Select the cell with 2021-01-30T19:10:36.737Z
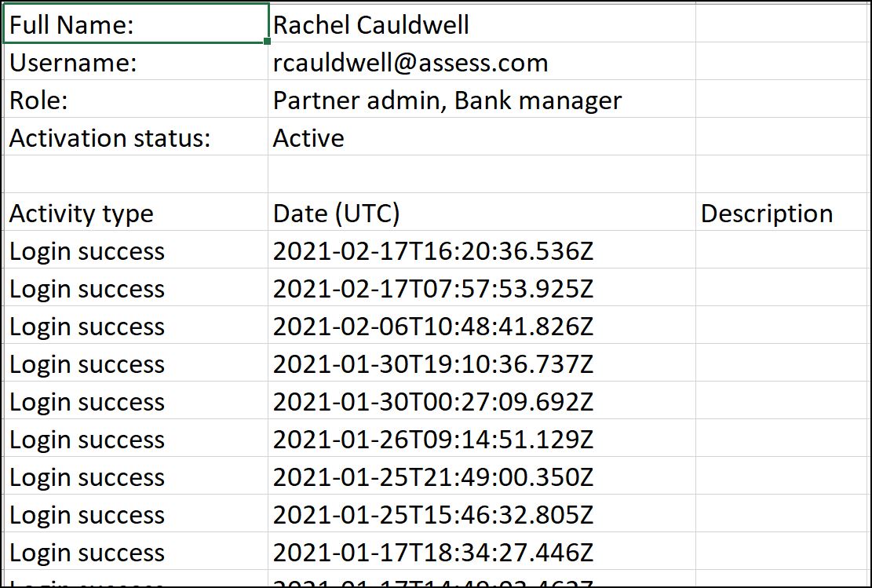 click(432, 364)
